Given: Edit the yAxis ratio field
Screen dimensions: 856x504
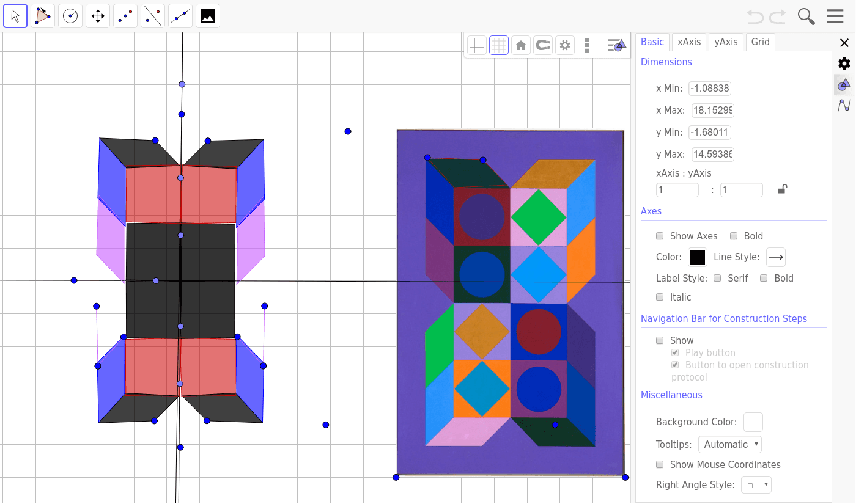Looking at the screenshot, I should [x=742, y=190].
